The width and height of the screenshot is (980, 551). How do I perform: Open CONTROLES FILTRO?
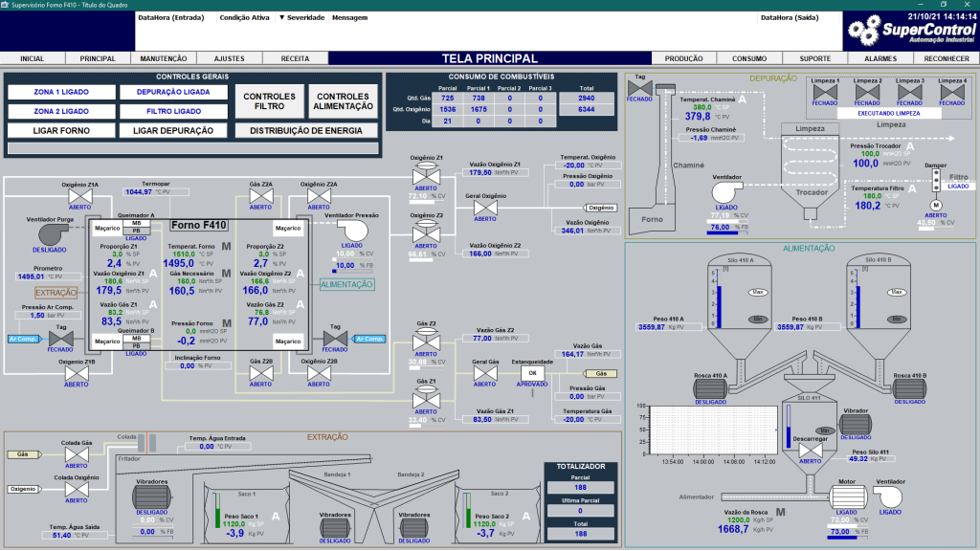[x=269, y=101]
